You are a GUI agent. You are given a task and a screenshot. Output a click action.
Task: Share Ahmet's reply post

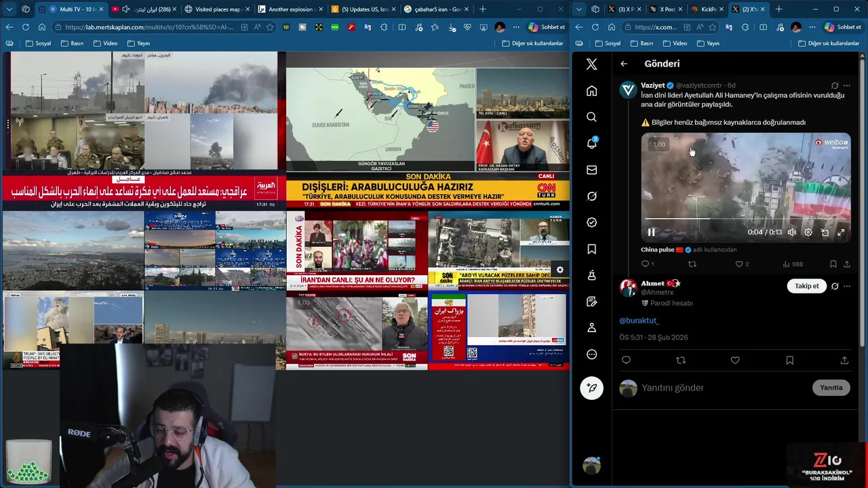point(844,361)
